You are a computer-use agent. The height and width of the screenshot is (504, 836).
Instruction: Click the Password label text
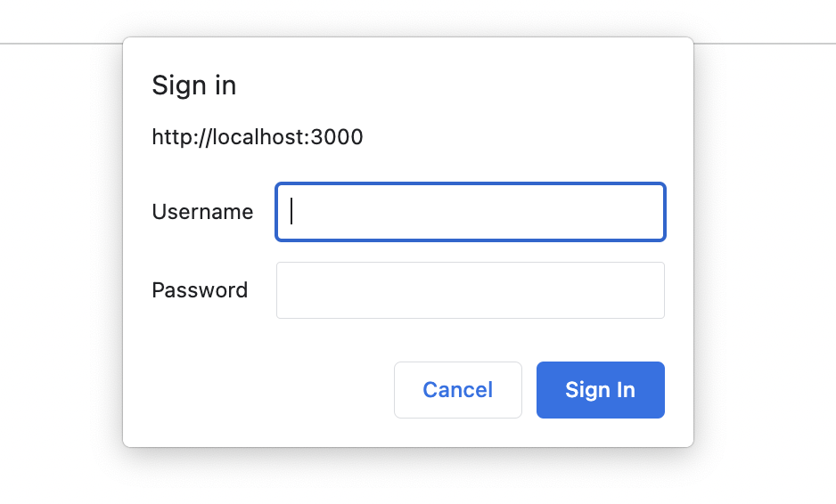(200, 290)
